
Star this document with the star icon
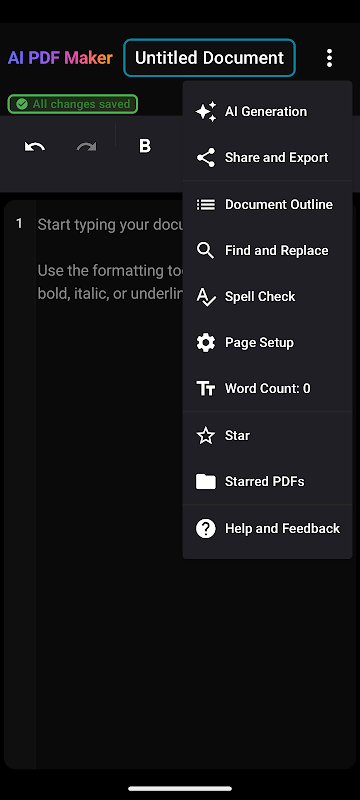[x=205, y=436]
